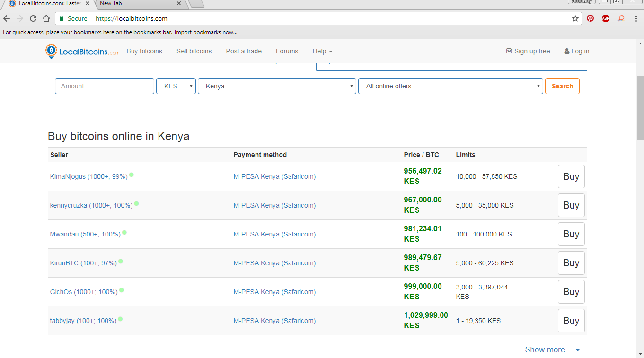Open seller KimaNjogus profile
This screenshot has width=644, height=358.
pyautogui.click(x=89, y=176)
